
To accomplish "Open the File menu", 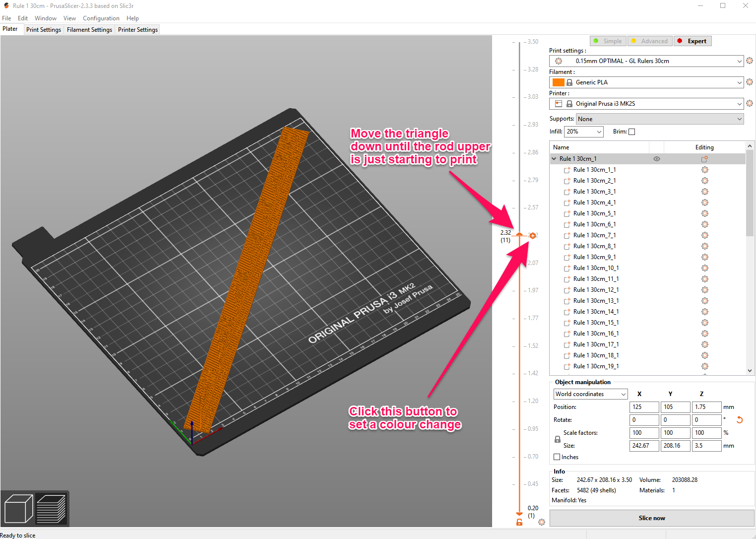I will point(6,18).
